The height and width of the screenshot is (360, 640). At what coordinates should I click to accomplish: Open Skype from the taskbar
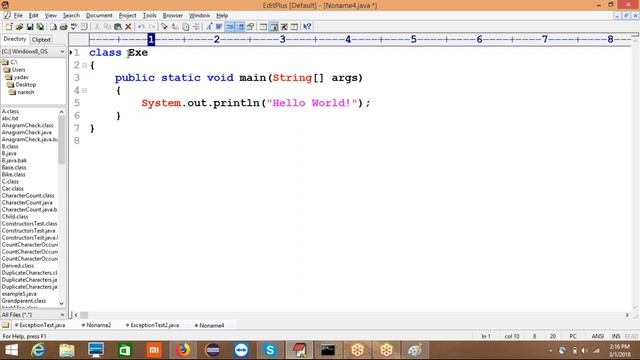point(270,350)
